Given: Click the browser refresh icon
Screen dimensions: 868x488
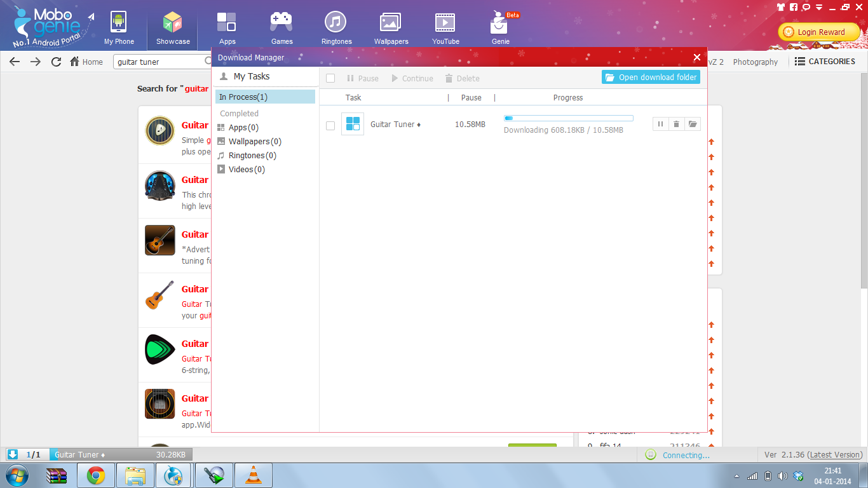Looking at the screenshot, I should pyautogui.click(x=56, y=62).
